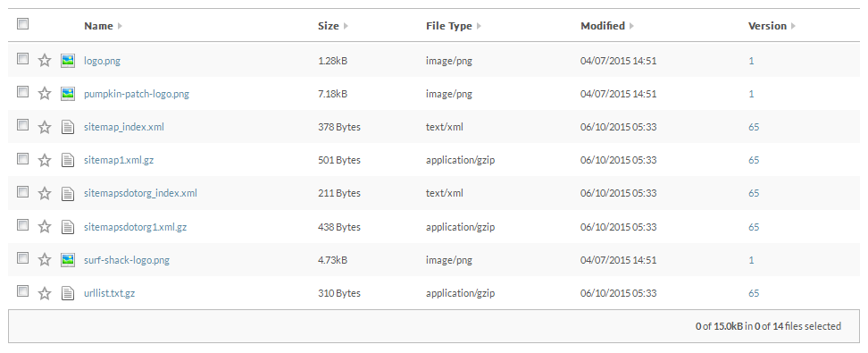Check the box for pumpkin-patch-logo.png
This screenshot has height=353, width=868.
coord(22,92)
